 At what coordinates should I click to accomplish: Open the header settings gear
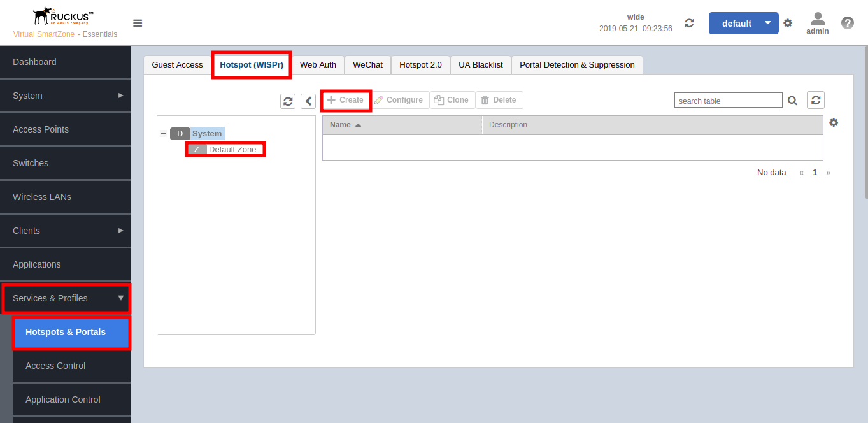click(x=788, y=23)
